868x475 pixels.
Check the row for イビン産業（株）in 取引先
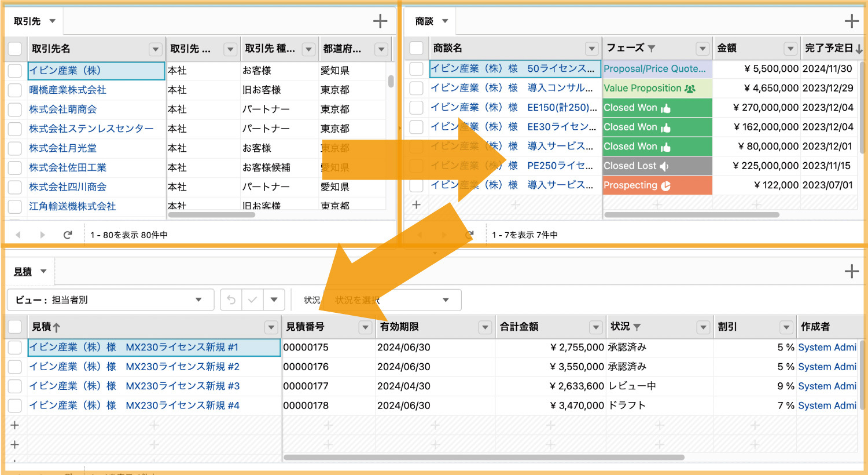point(15,71)
